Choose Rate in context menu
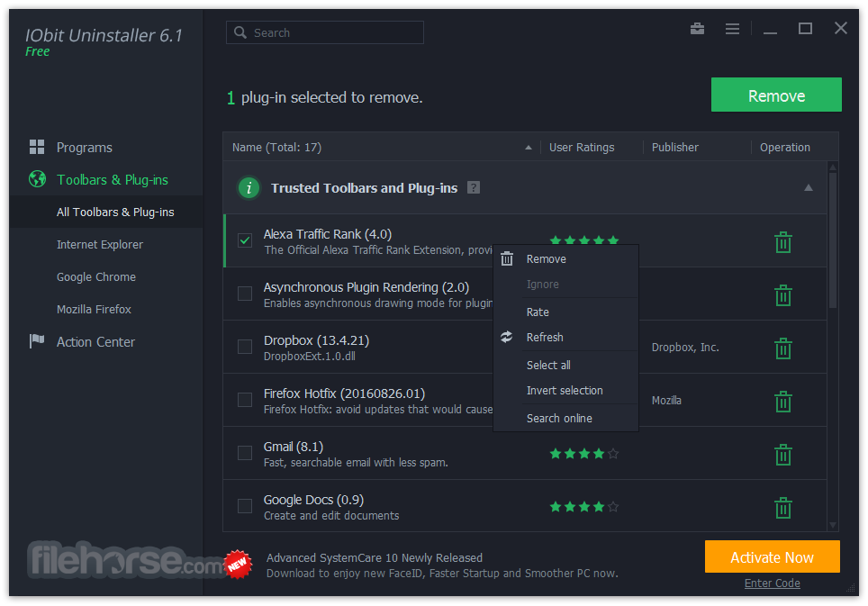Image resolution: width=868 pixels, height=606 pixels. 565,312
